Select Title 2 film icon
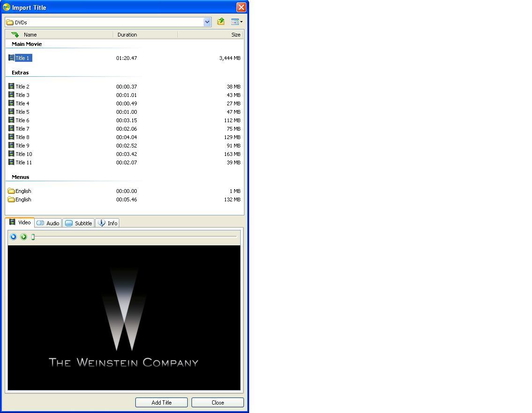The height and width of the screenshot is (413, 532). pos(11,86)
